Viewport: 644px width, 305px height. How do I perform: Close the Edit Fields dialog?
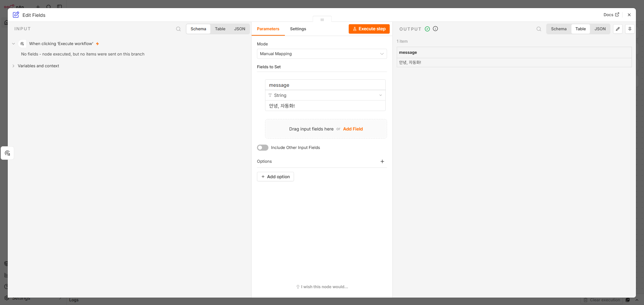tap(629, 15)
